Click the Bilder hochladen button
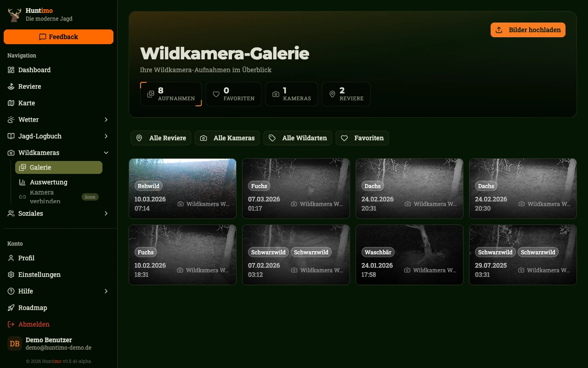Screen dimensions: 588x368 tap(528, 30)
